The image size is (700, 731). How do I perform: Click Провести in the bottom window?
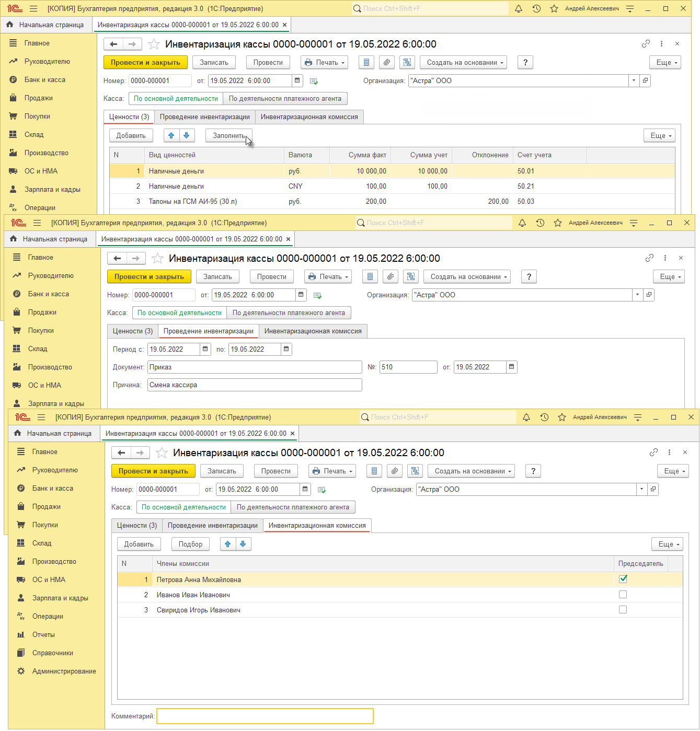(x=276, y=471)
